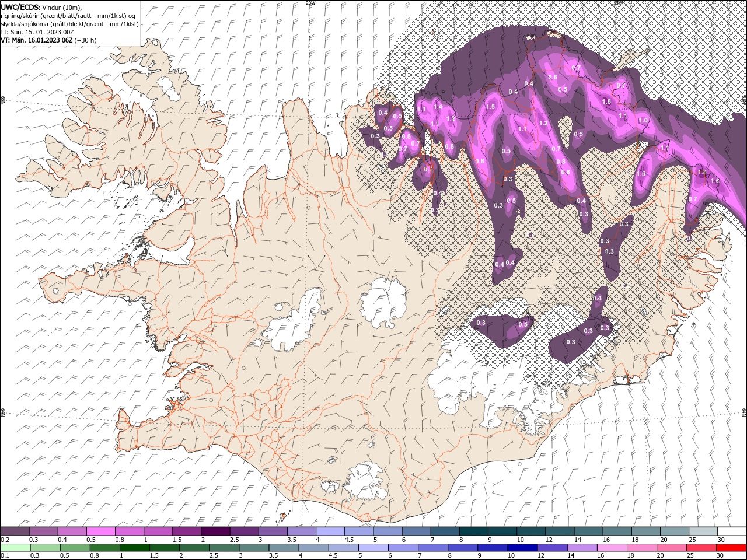747x560 pixels.
Task: Pick the light pink rain swatch between 16 and 18
Action: [x=612, y=548]
